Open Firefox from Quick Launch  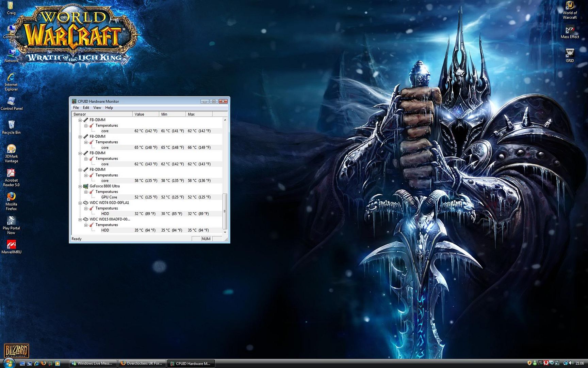pyautogui.click(x=44, y=363)
